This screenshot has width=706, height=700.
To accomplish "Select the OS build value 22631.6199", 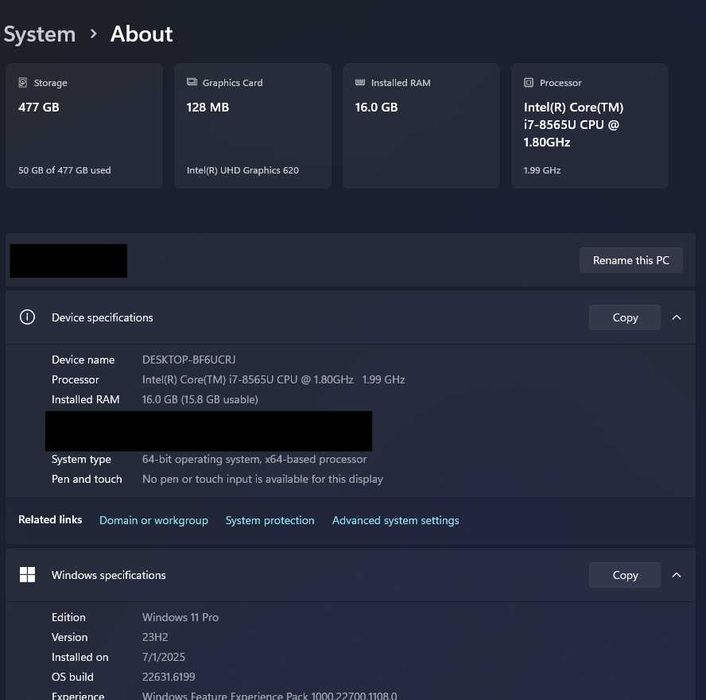I will click(168, 677).
